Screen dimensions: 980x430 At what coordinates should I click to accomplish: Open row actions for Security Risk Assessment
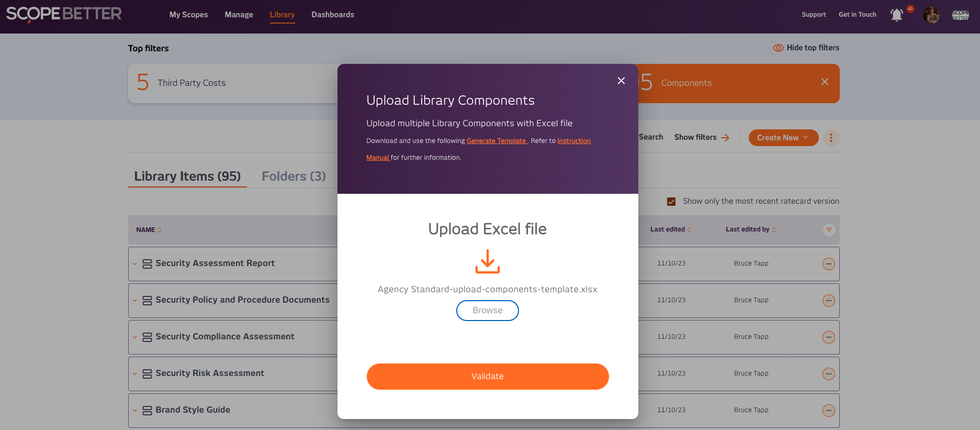[828, 374]
